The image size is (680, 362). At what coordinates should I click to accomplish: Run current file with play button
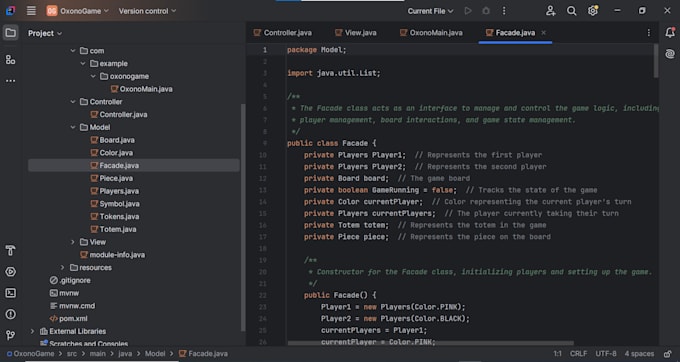[468, 11]
